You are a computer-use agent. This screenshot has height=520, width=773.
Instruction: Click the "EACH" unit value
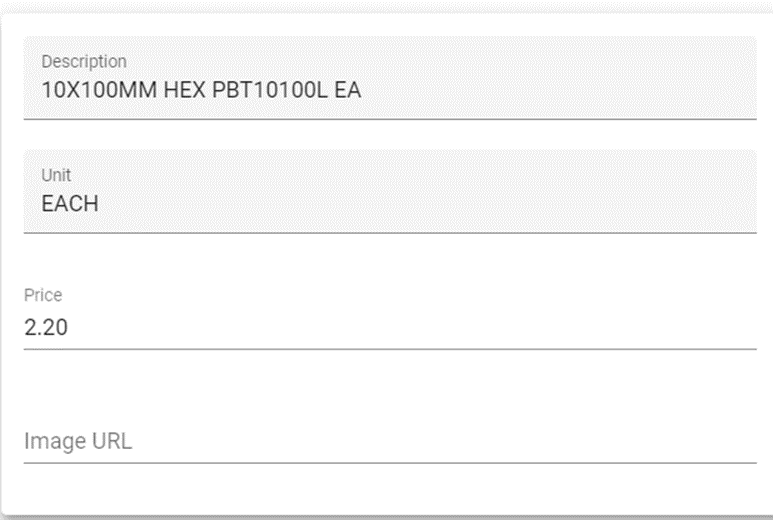(69, 204)
